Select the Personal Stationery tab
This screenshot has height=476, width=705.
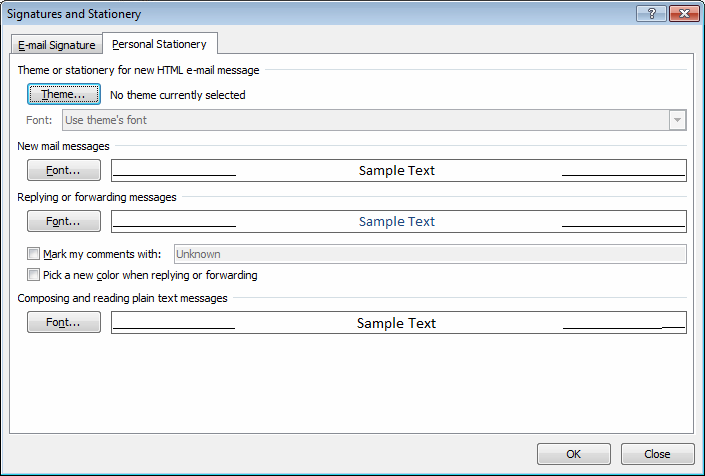160,44
